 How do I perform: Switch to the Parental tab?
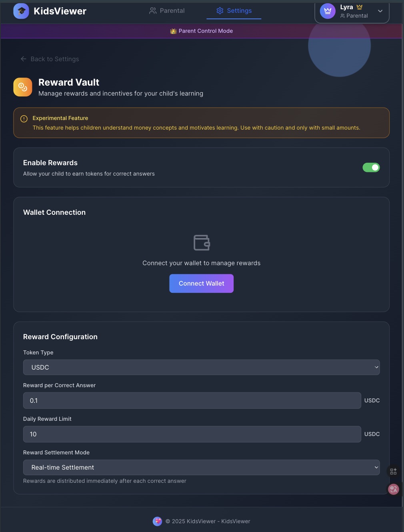pos(167,11)
